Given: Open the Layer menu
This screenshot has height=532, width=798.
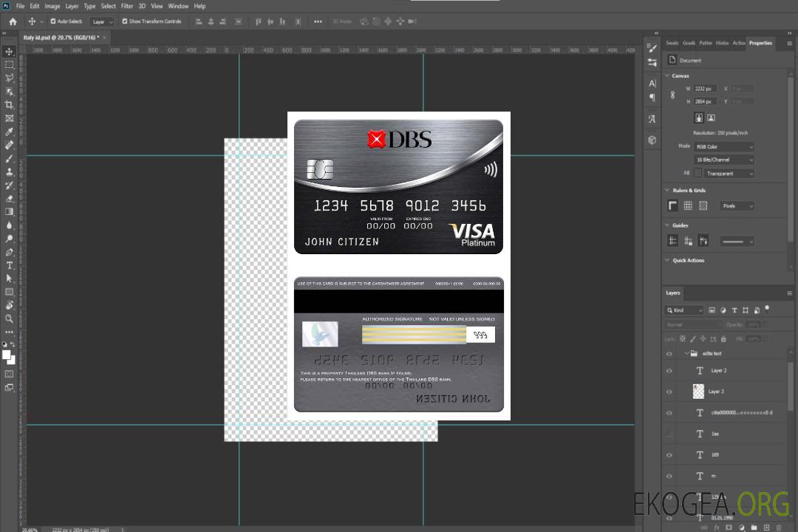Looking at the screenshot, I should click(x=72, y=6).
